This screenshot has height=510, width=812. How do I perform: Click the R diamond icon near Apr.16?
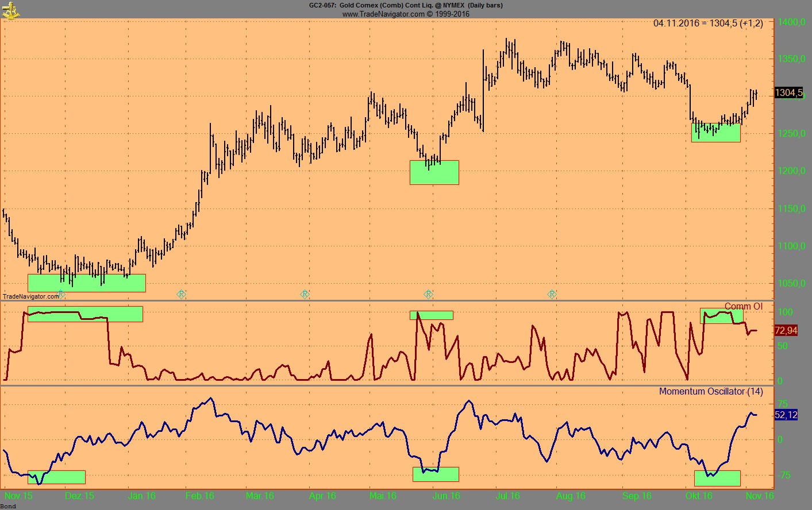click(x=305, y=294)
